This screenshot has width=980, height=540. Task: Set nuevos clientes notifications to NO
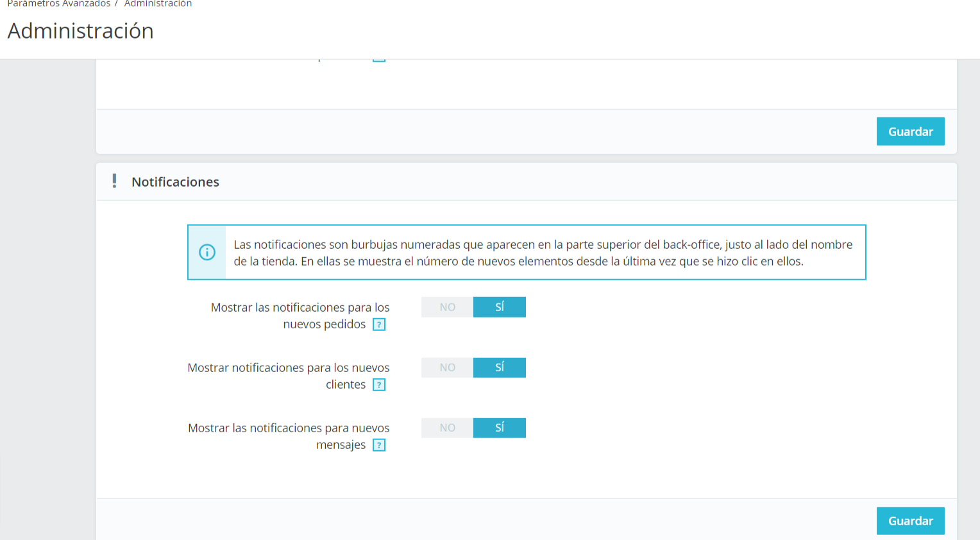coord(448,367)
